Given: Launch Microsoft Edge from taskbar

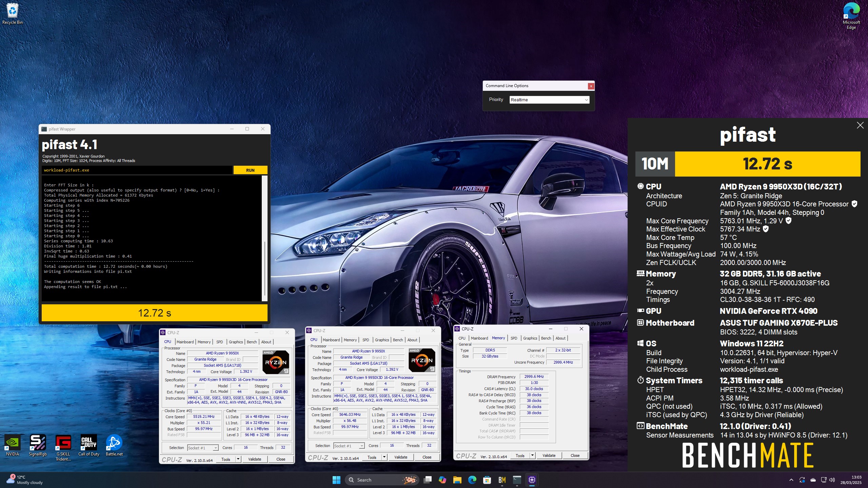Looking at the screenshot, I should point(472,480).
